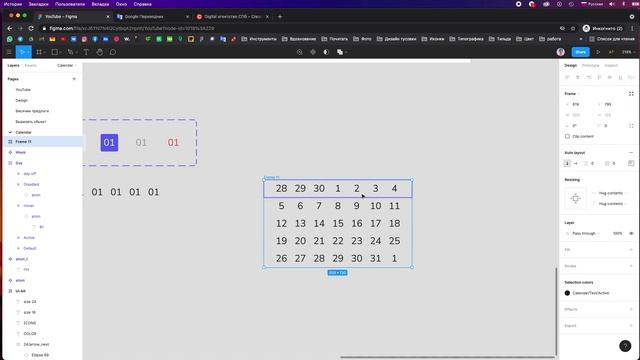Switch to the Assets tab

click(x=31, y=65)
